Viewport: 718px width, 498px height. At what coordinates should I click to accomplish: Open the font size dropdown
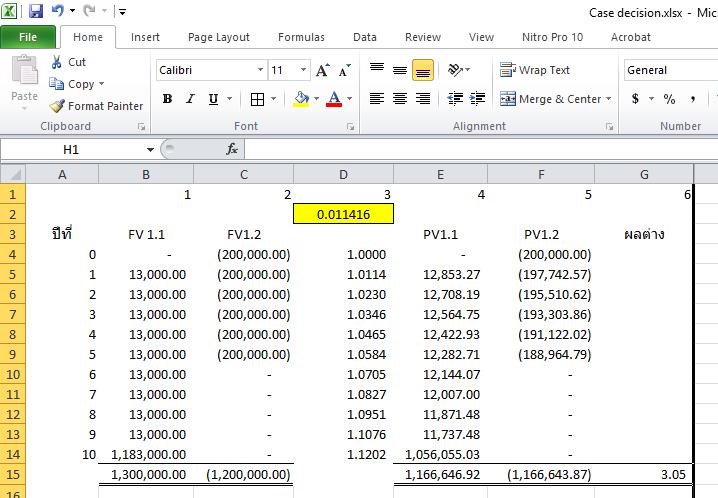pos(304,70)
